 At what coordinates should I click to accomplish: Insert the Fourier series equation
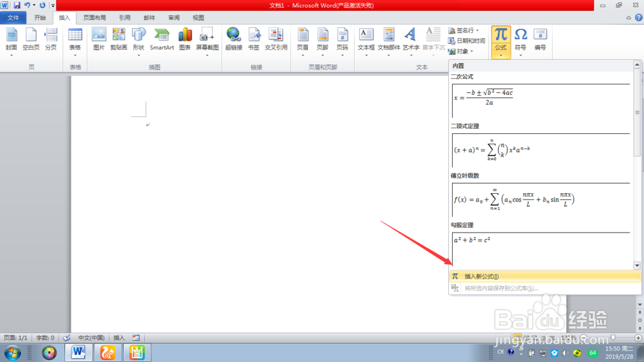[541, 200]
